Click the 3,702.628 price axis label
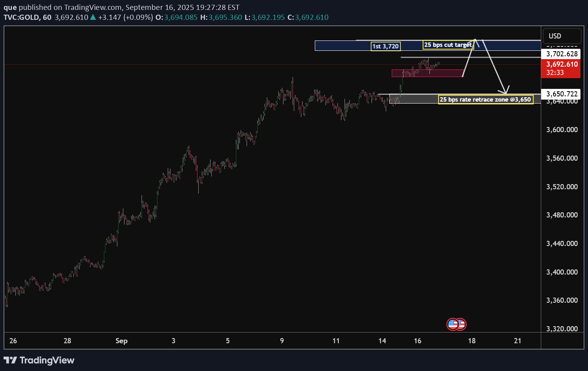 [x=562, y=54]
